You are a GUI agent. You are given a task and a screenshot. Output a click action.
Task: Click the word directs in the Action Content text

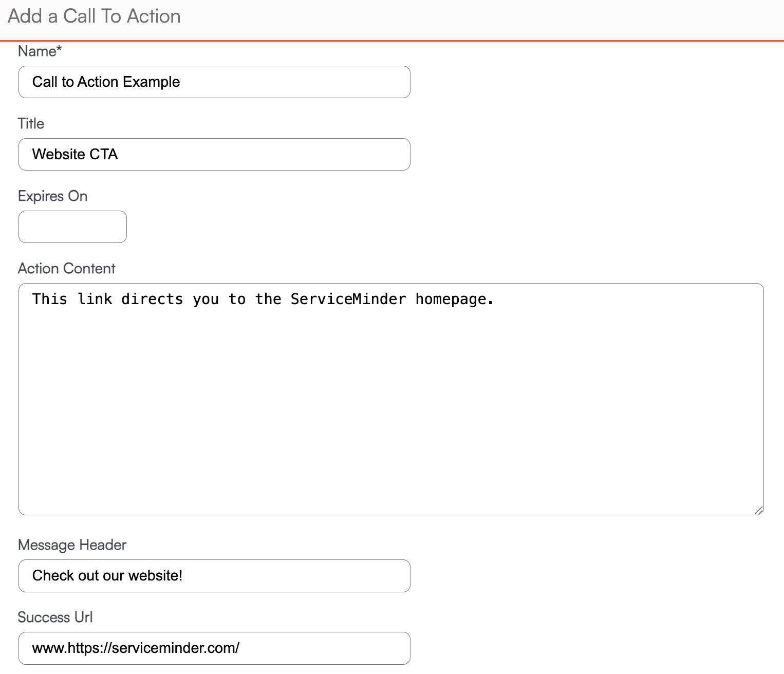tap(152, 299)
